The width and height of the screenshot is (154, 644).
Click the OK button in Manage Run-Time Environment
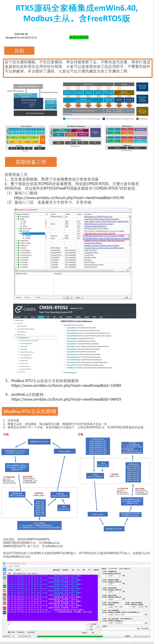(67, 297)
